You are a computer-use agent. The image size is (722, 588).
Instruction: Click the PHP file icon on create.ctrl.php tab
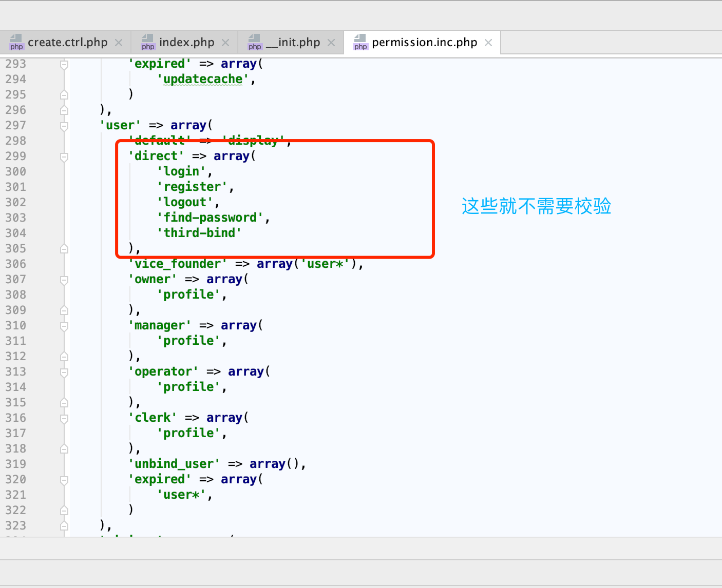16,43
